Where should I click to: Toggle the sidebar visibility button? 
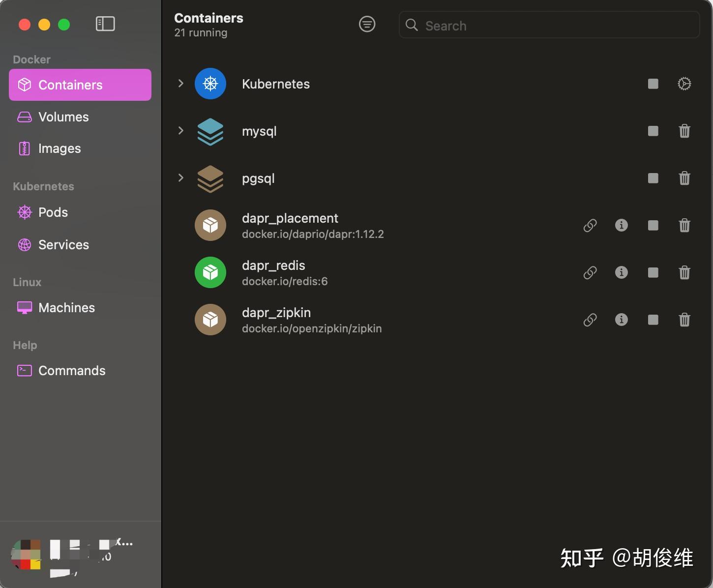pos(105,23)
